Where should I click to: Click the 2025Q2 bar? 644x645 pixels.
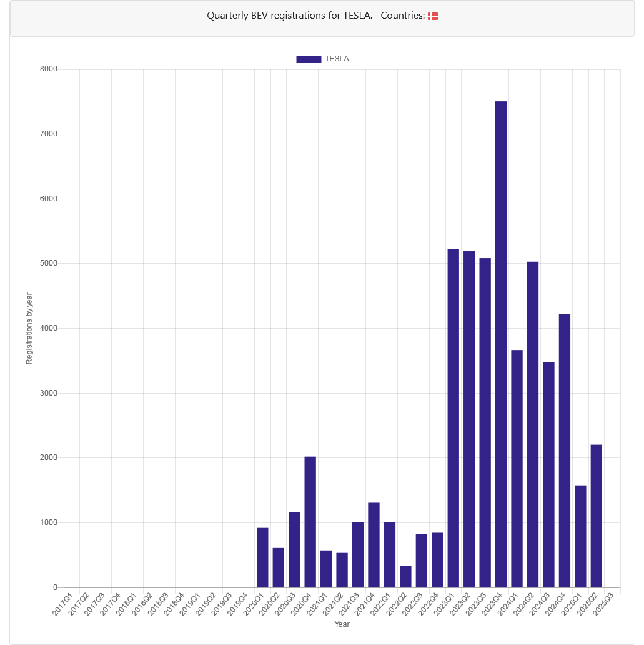597,516
